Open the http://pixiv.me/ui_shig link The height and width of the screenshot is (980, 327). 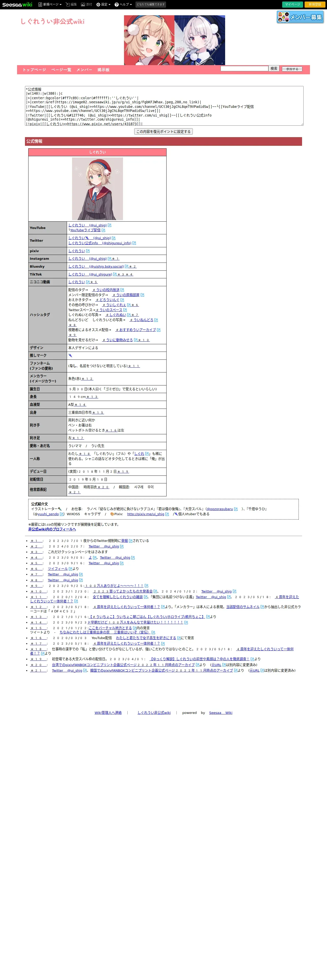[x=145, y=514]
